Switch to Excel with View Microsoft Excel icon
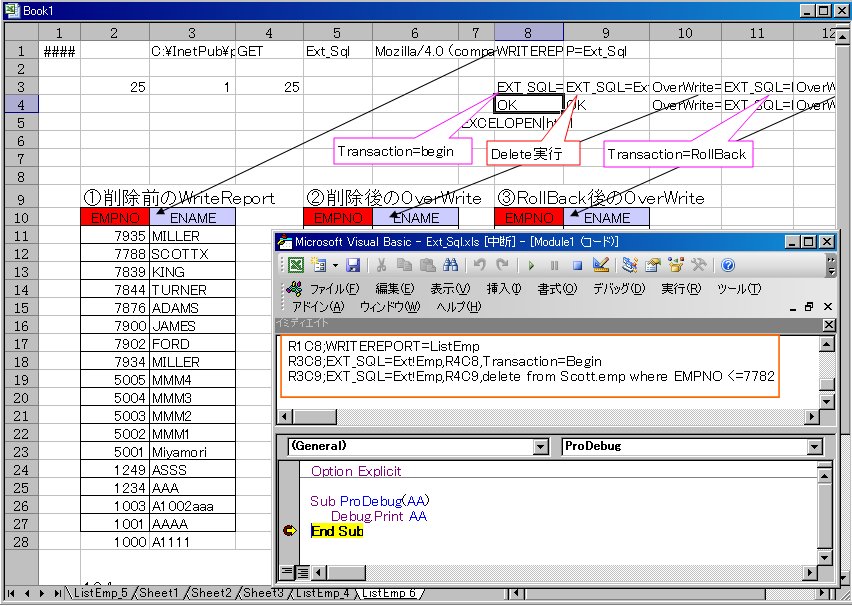The height and width of the screenshot is (606, 852). click(296, 265)
